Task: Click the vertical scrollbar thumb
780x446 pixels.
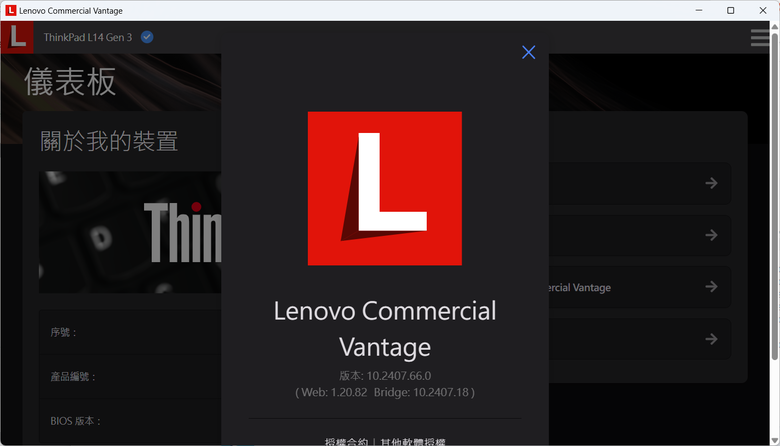Action: pos(775,195)
